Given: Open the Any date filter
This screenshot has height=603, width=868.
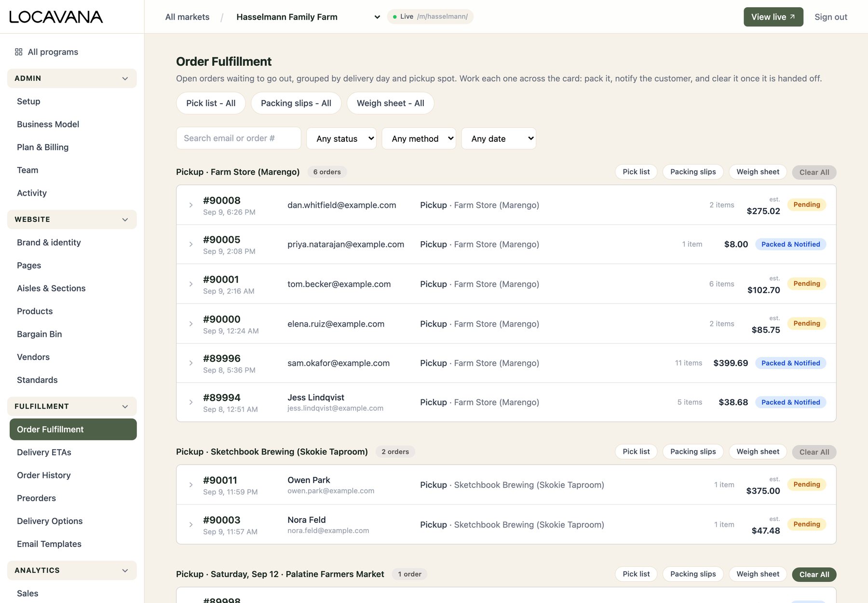Looking at the screenshot, I should [x=499, y=138].
